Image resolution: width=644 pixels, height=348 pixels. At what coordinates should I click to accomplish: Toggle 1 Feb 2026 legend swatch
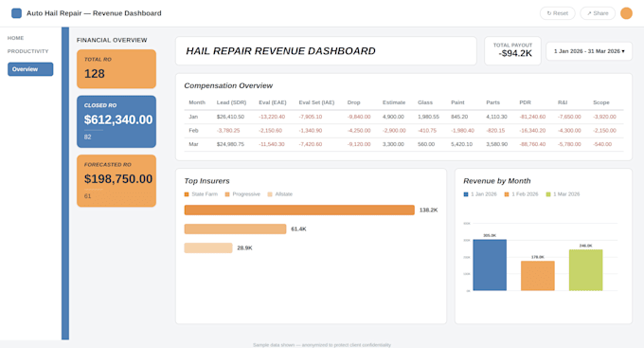click(x=507, y=194)
